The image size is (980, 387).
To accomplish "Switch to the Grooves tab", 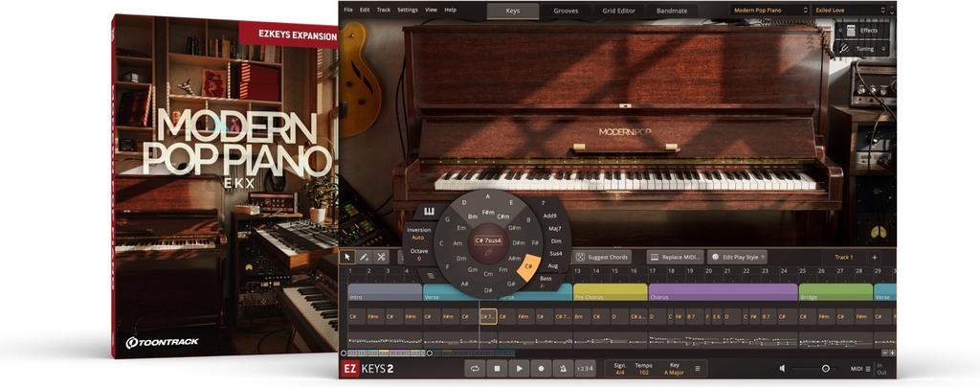I will pyautogui.click(x=566, y=11).
